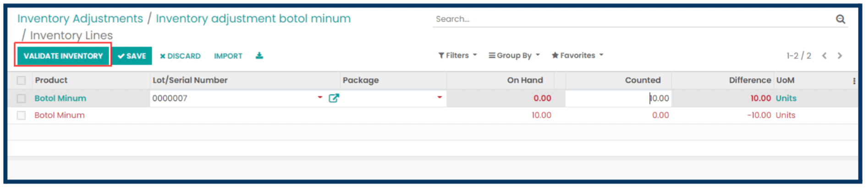Open the column options kebab icon
This screenshot has width=868, height=189.
854,81
